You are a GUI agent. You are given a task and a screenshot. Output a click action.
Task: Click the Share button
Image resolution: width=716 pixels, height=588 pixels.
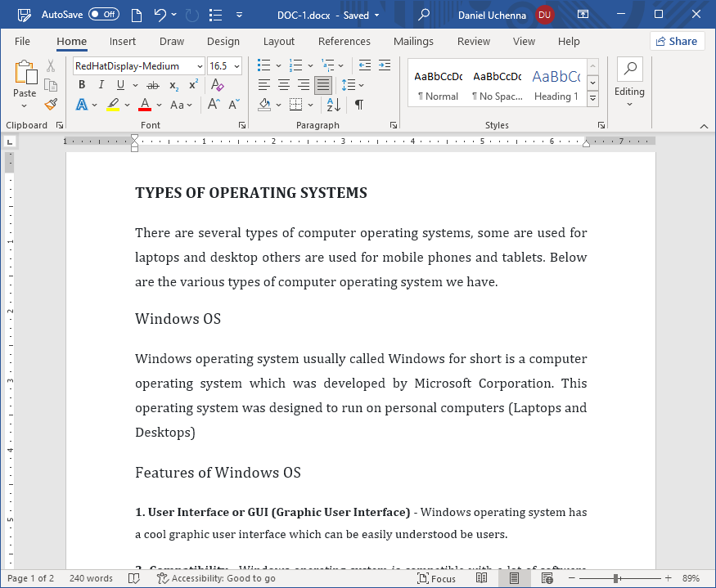[677, 41]
